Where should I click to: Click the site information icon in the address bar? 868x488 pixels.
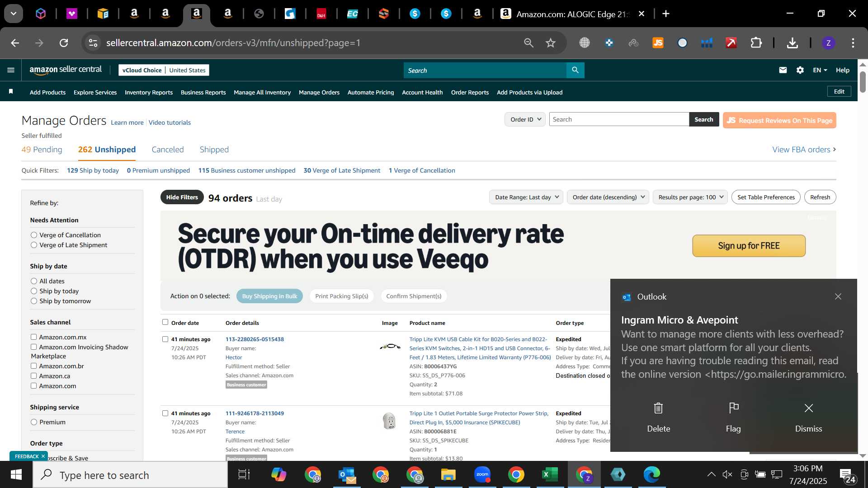coord(93,43)
